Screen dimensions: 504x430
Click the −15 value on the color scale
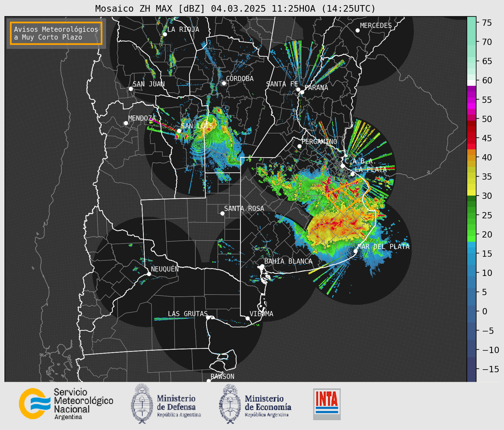[490, 369]
